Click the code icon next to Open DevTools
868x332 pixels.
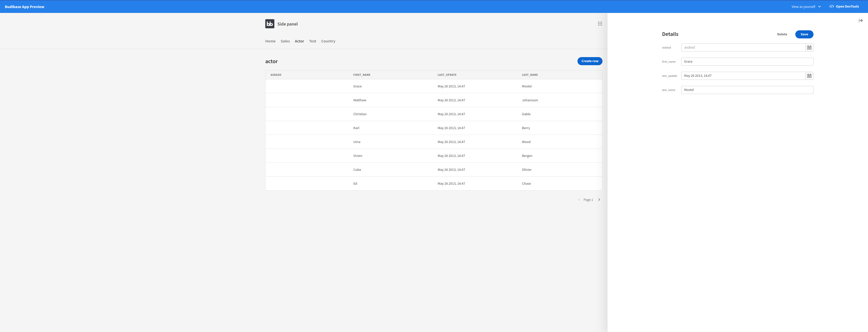pos(831,6)
